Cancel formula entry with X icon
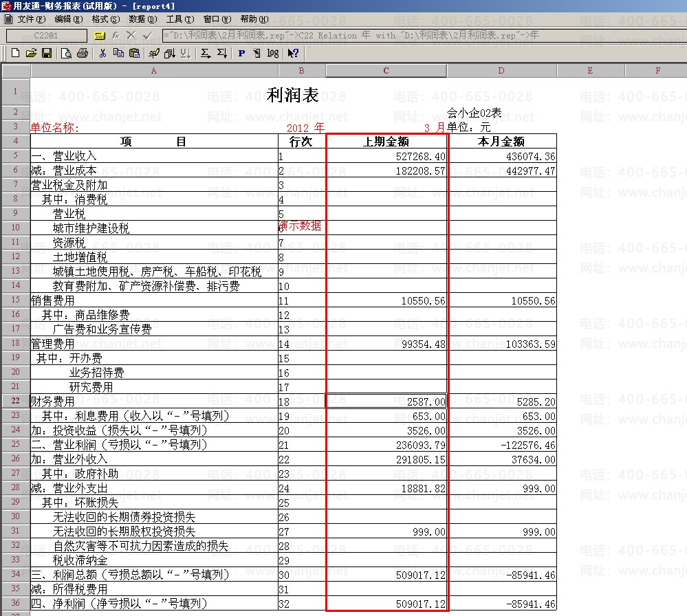The height and width of the screenshot is (616, 687). [131, 35]
